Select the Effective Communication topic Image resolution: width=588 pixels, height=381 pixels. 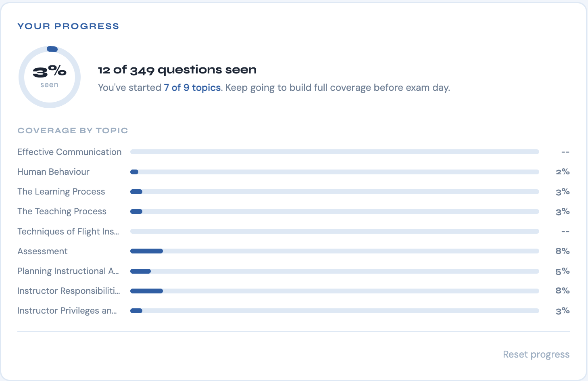point(69,152)
